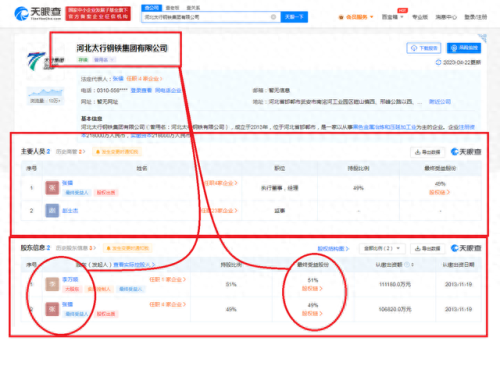Open 股权链 under 49% in shareholder table

312,314
